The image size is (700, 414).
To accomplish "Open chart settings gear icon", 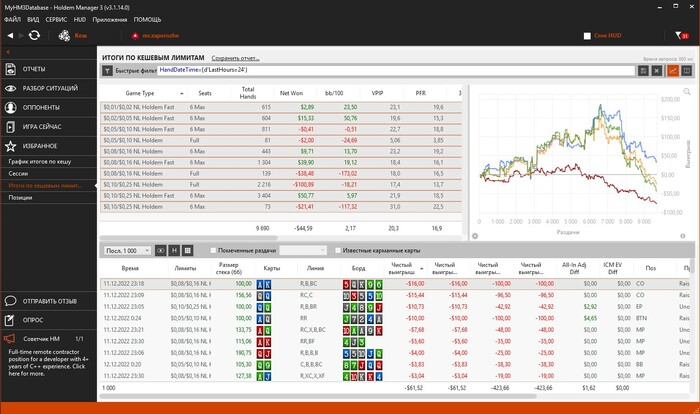I will click(x=475, y=236).
